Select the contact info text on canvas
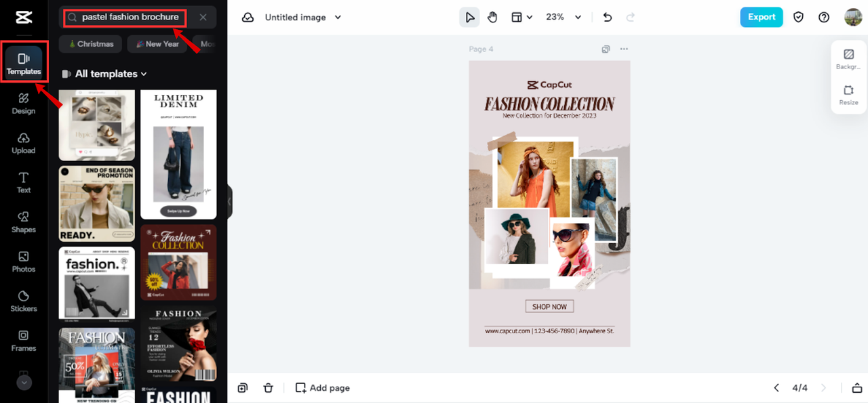The image size is (868, 403). click(x=549, y=331)
